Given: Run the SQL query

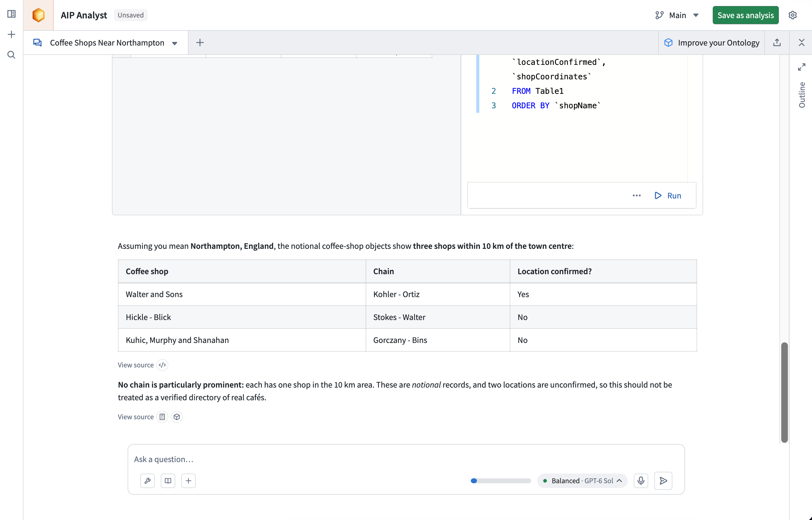Looking at the screenshot, I should tap(668, 195).
